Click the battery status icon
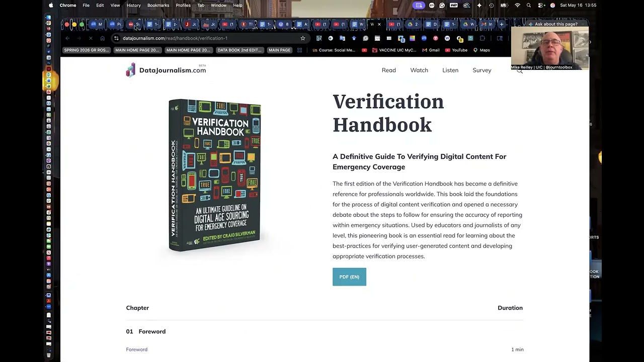 click(504, 5)
